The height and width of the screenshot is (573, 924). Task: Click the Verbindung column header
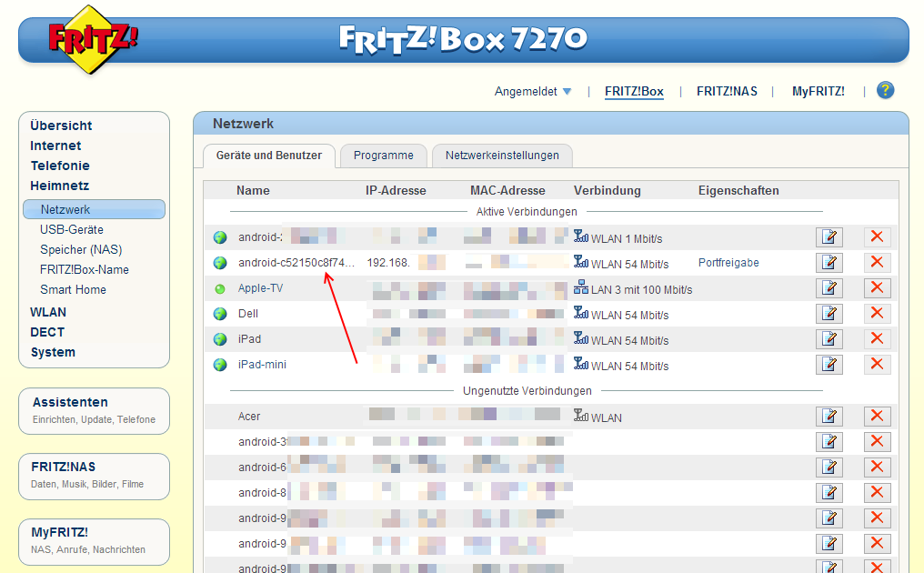click(x=607, y=190)
